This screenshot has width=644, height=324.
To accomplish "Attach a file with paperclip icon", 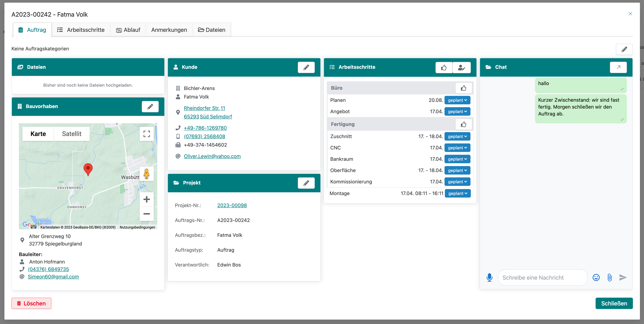I will point(610,277).
